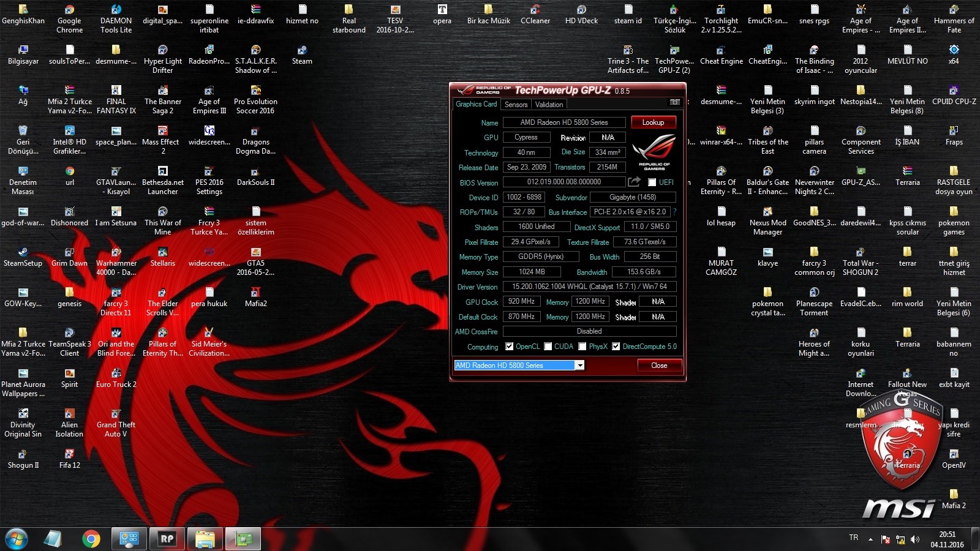Switch to the Sensors tab
The height and width of the screenshot is (551, 980).
pos(516,105)
